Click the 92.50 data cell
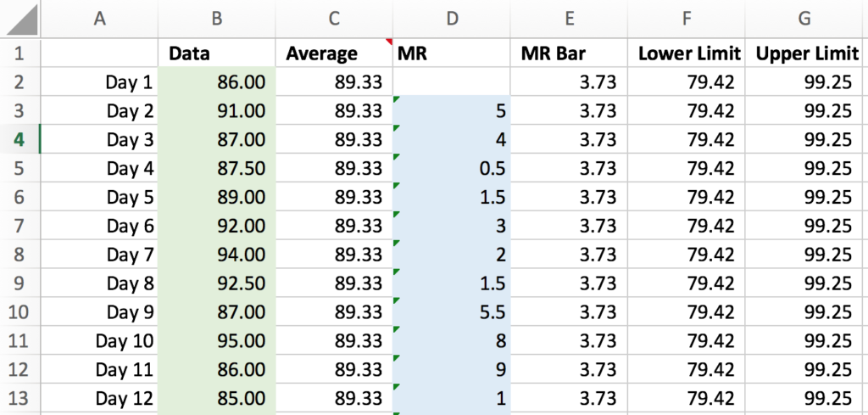 pyautogui.click(x=216, y=283)
